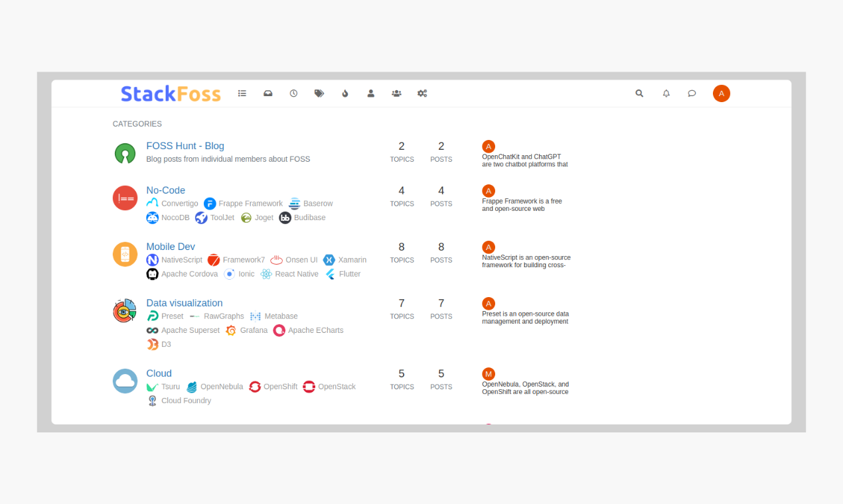This screenshot has width=843, height=504.
Task: Open the unread inbox icon in navbar
Action: (x=268, y=94)
